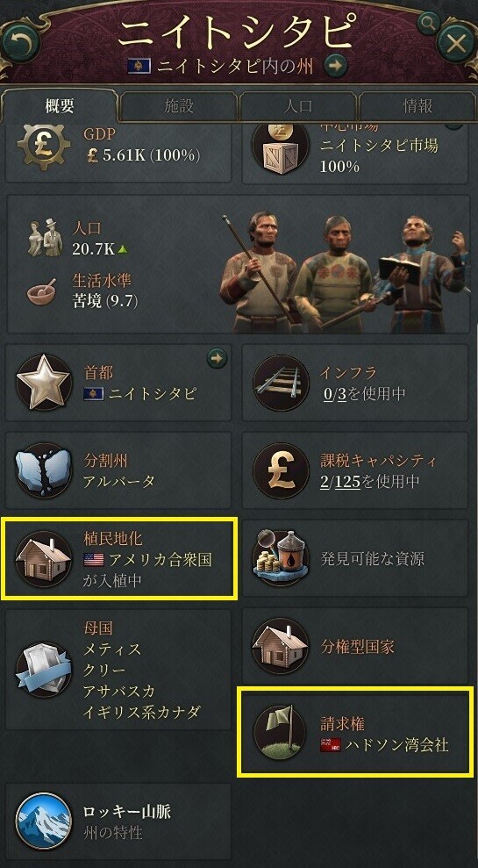478x868 pixels.
Task: Select the 植民地化 log cabin icon
Action: [43, 559]
